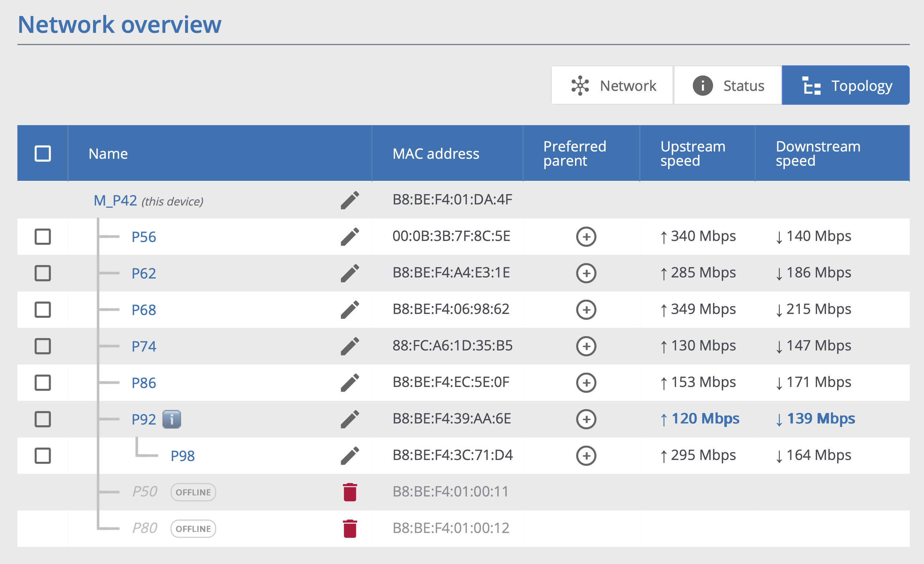The image size is (924, 564).
Task: Add preferred parent for P62
Action: point(586,273)
